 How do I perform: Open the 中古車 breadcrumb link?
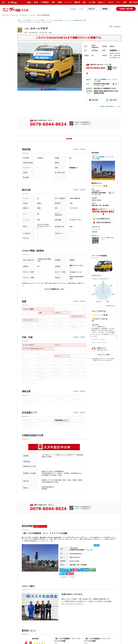[x=19, y=21]
